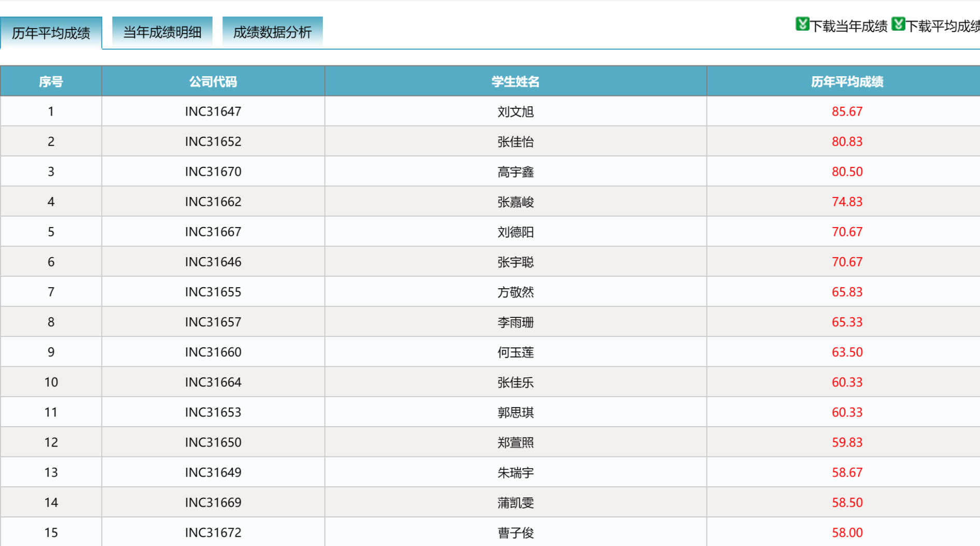Viewport: 980px width, 546px height.
Task: Click the 下载当年成绩 link
Action: click(848, 26)
